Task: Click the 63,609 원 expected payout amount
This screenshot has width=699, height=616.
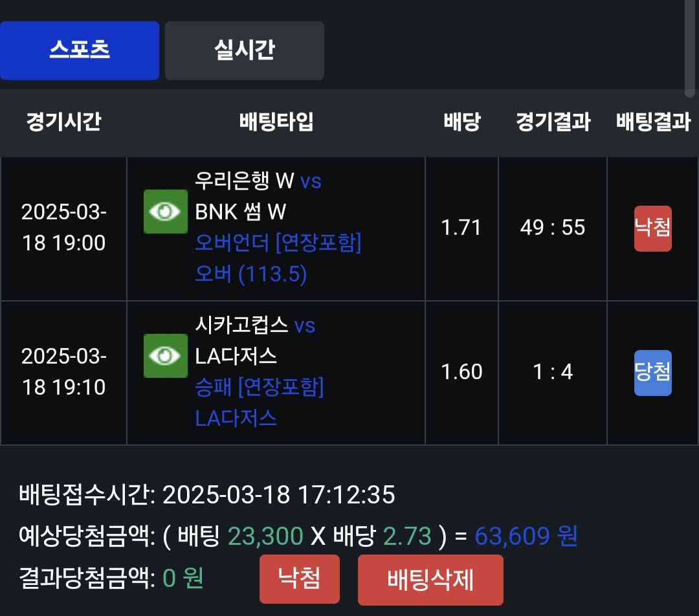Action: tap(526, 536)
